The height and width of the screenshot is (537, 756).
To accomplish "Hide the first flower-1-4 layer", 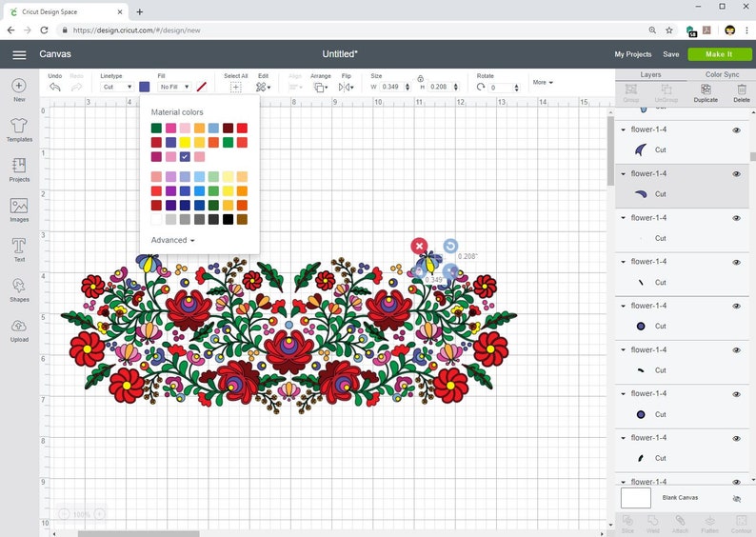I will pyautogui.click(x=736, y=130).
